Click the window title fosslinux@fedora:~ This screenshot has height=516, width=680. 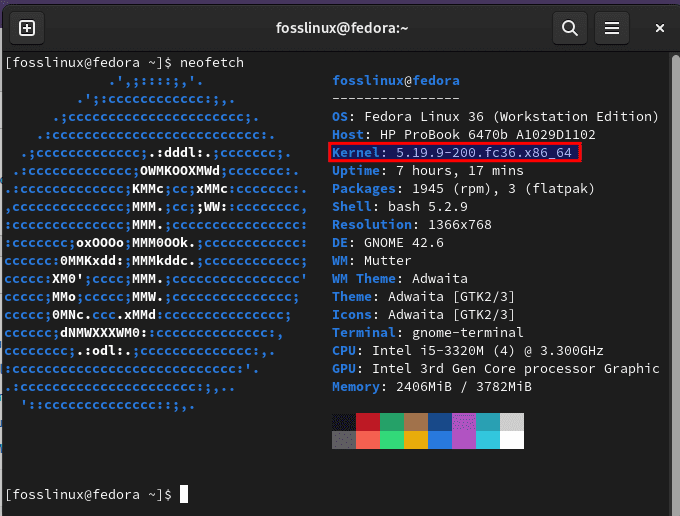click(342, 29)
